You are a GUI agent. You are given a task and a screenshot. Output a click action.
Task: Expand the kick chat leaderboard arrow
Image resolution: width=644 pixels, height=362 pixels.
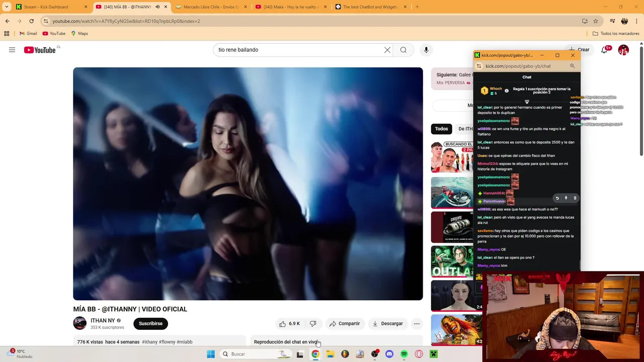click(x=527, y=102)
